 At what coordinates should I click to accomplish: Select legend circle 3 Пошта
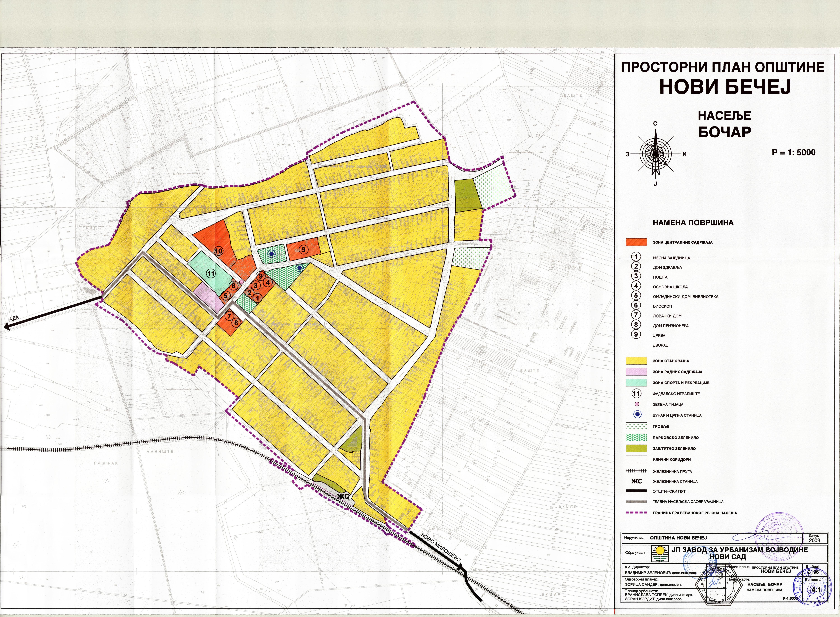coord(636,276)
